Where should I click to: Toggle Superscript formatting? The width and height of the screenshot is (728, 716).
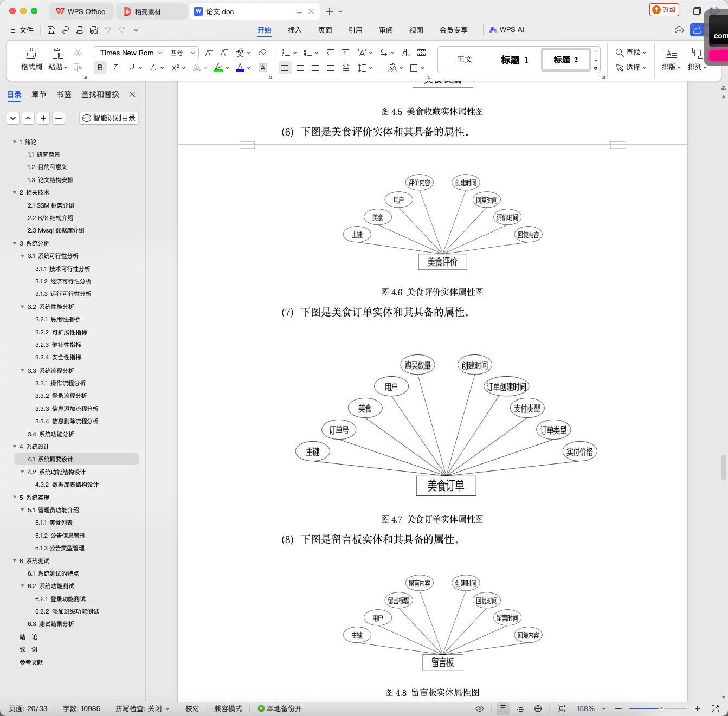(x=175, y=68)
